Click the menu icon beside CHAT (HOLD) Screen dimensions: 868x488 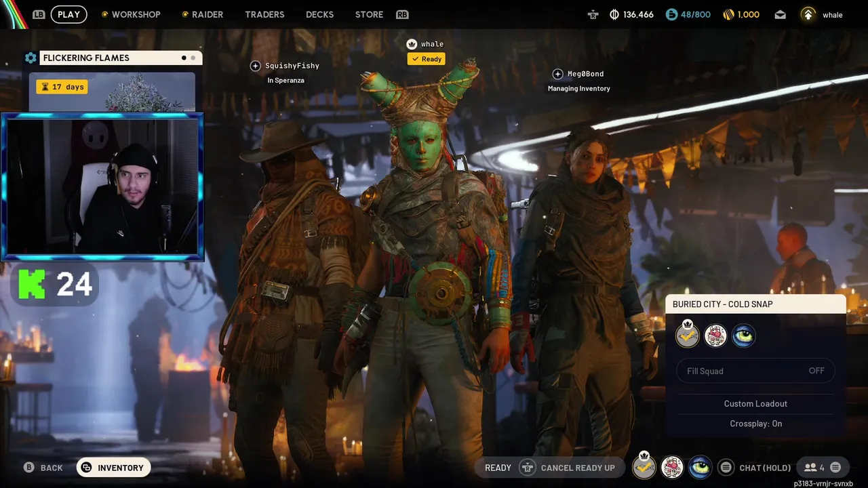point(726,468)
